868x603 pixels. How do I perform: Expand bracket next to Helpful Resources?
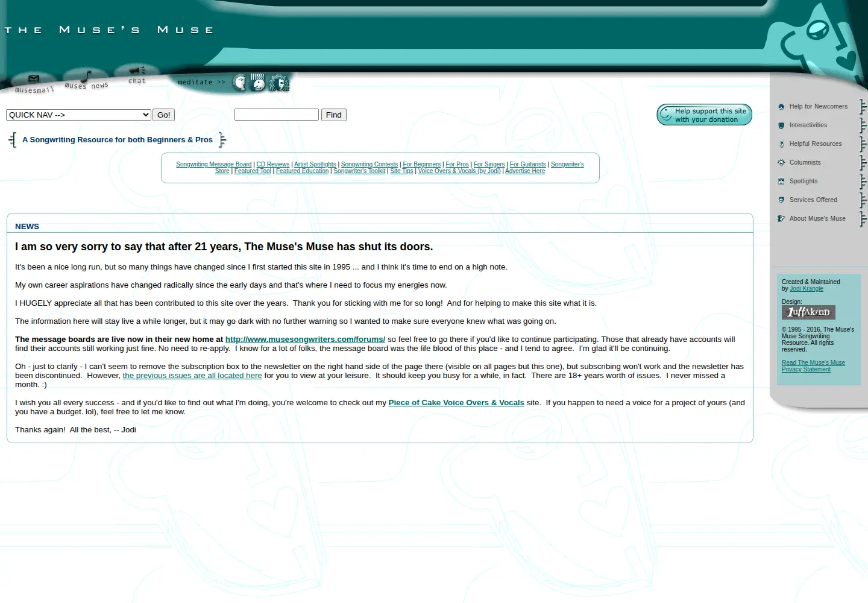click(863, 144)
